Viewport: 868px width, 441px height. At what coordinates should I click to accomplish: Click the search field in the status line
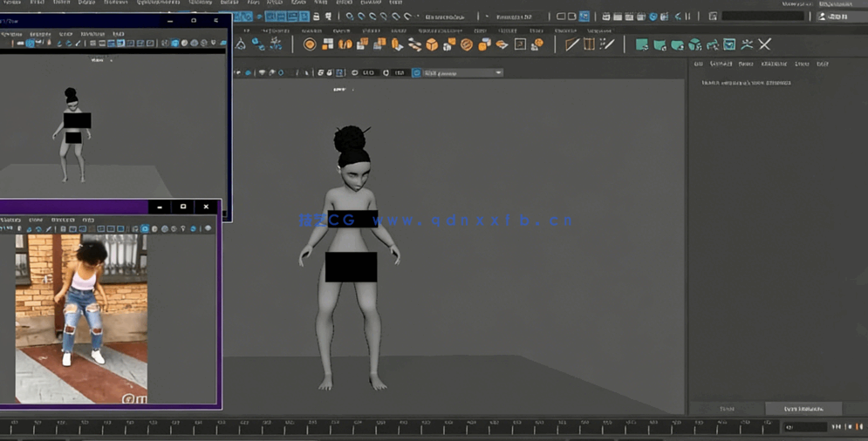click(x=763, y=17)
